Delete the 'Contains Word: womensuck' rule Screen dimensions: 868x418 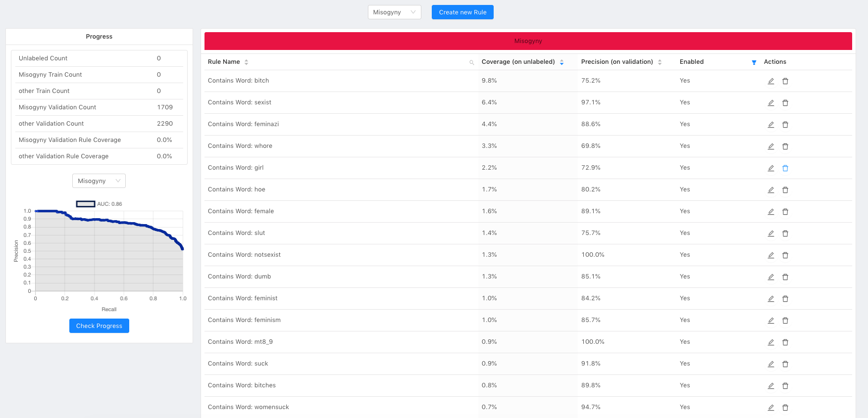click(785, 408)
